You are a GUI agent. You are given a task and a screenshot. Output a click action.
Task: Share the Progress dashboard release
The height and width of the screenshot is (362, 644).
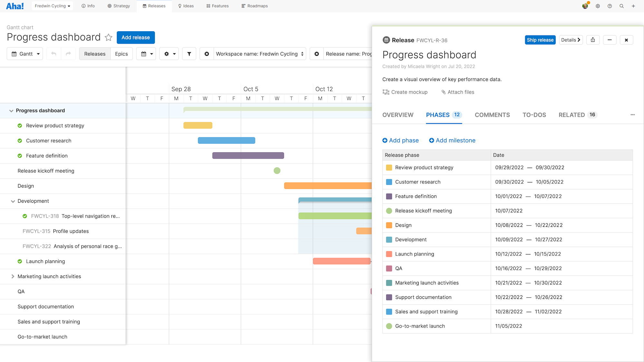click(x=593, y=40)
